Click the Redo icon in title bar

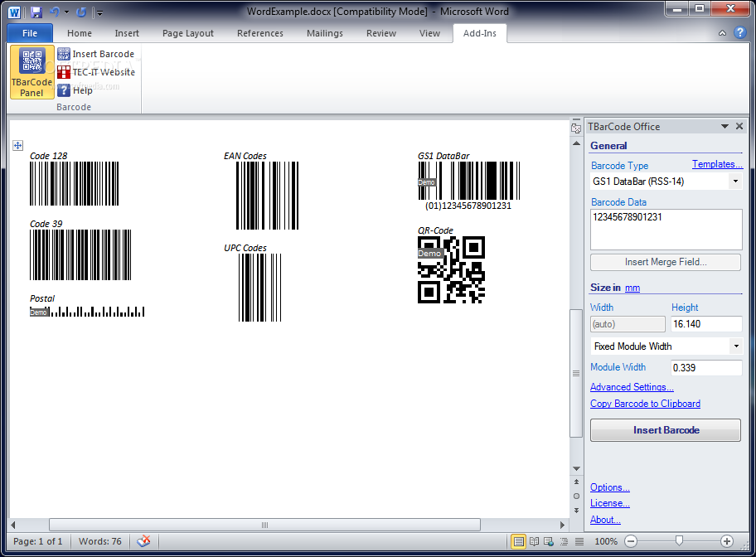(x=81, y=12)
